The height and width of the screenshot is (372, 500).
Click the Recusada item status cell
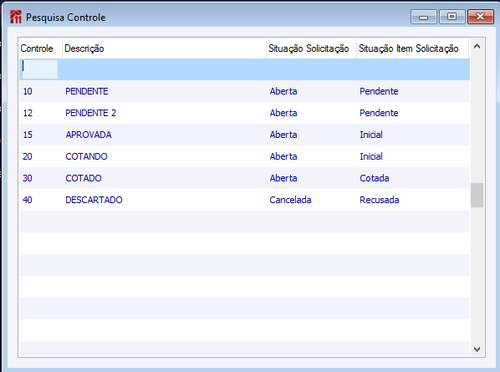pos(379,200)
